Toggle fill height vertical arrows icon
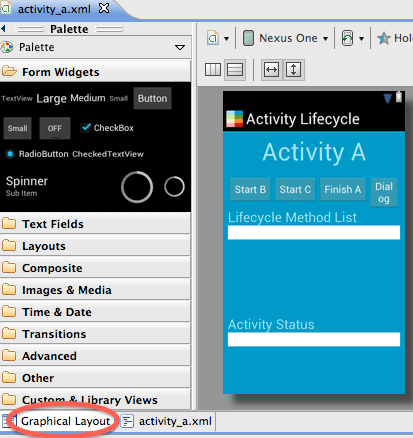The width and height of the screenshot is (413, 438). 293,70
